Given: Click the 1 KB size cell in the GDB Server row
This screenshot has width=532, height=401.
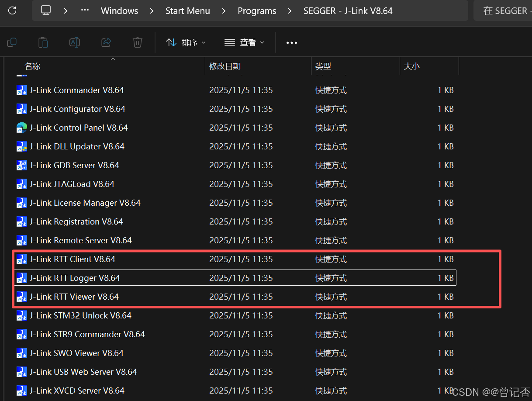Looking at the screenshot, I should 446,166.
